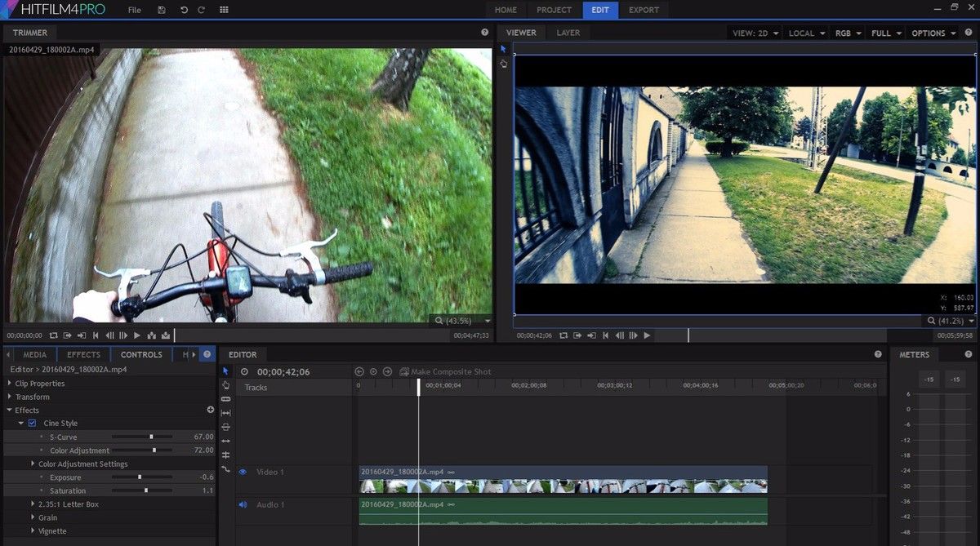The width and height of the screenshot is (980, 546).
Task: Open Trimmer panel help icon
Action: pos(485,33)
